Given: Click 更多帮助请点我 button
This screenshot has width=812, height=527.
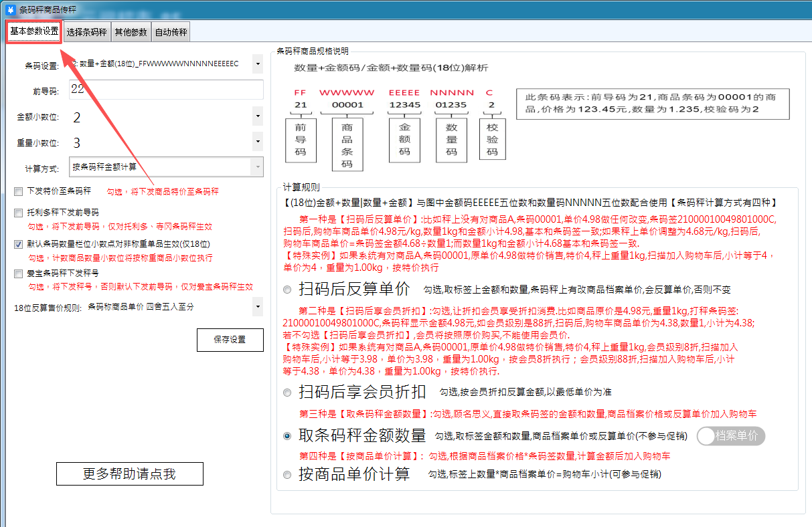Looking at the screenshot, I should [129, 474].
